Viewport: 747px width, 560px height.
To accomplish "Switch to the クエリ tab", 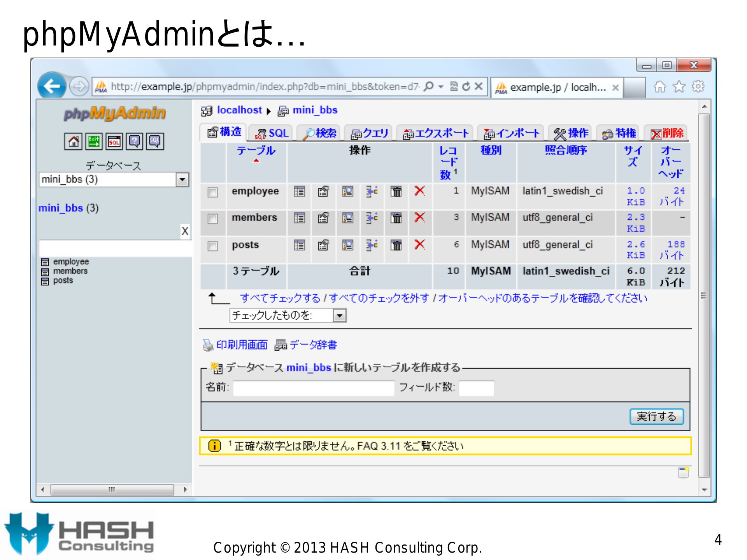I will 369,133.
